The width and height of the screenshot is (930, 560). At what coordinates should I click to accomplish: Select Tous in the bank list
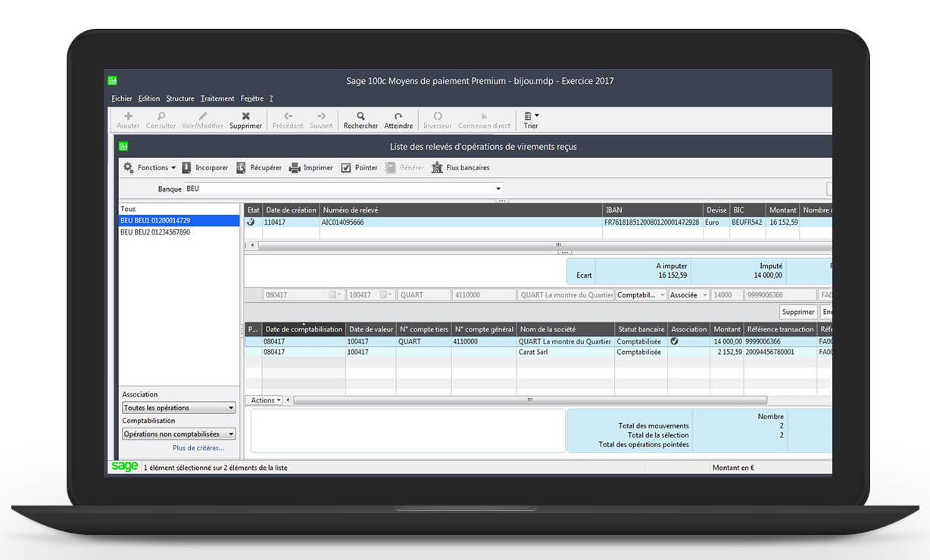[179, 209]
